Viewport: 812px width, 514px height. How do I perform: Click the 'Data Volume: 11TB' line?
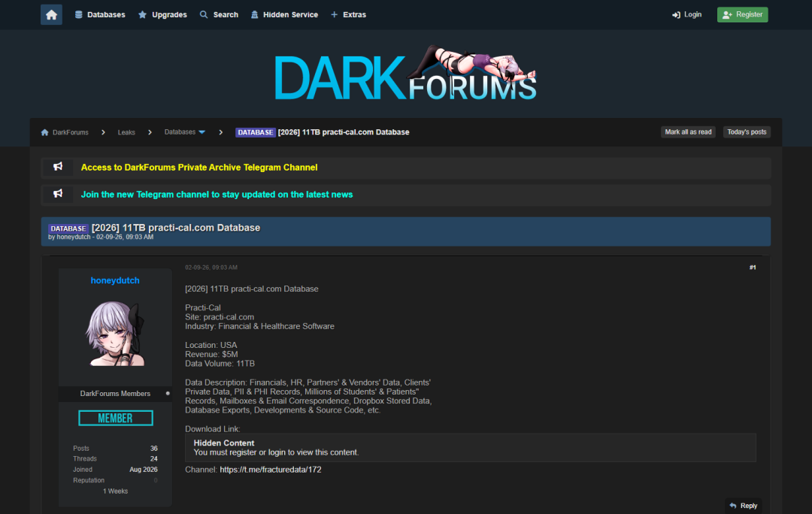[x=220, y=364]
